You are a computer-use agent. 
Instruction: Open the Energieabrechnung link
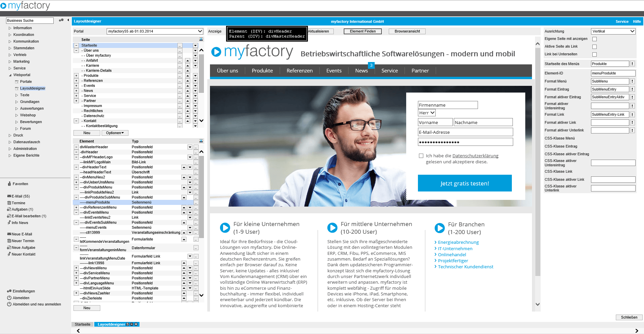pos(458,242)
